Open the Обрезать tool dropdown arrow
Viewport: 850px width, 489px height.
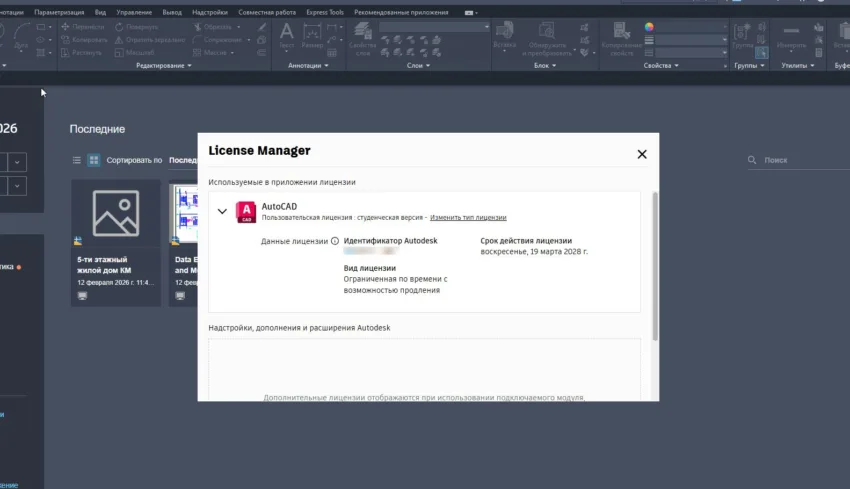click(239, 27)
